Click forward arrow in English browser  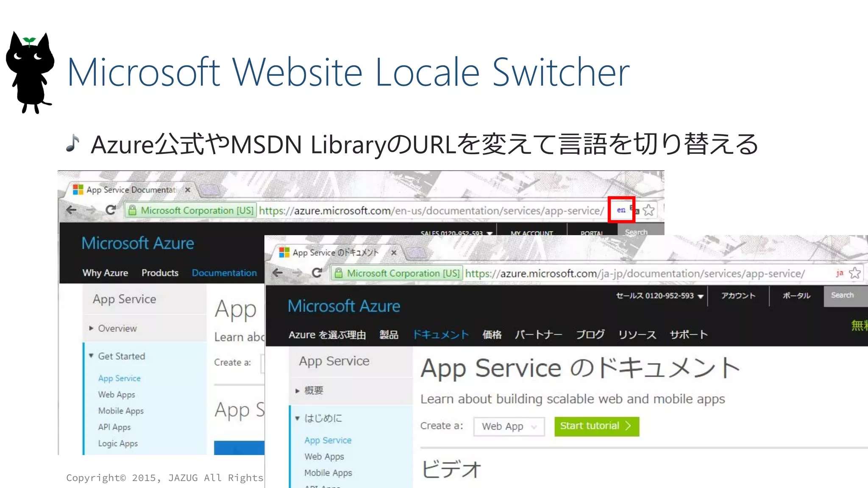click(91, 210)
